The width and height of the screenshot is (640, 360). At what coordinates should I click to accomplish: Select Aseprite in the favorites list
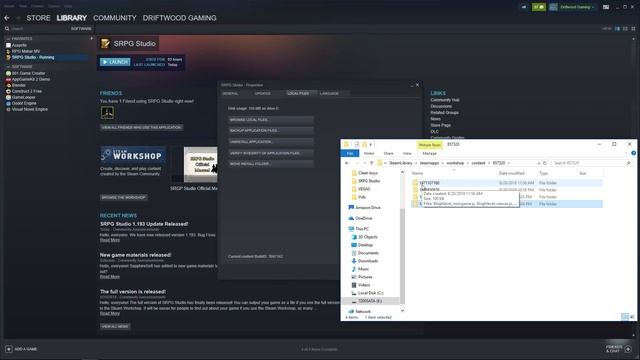tap(19, 45)
